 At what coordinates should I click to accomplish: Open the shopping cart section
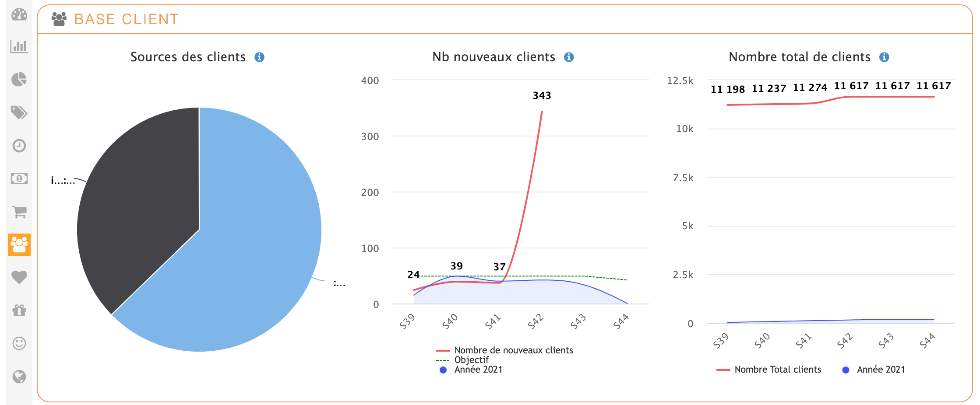coord(19,212)
